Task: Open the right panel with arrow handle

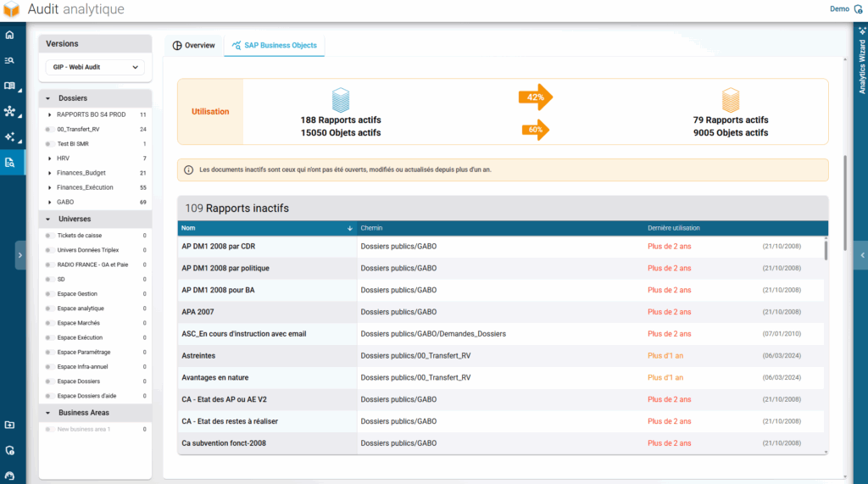Action: 861,255
